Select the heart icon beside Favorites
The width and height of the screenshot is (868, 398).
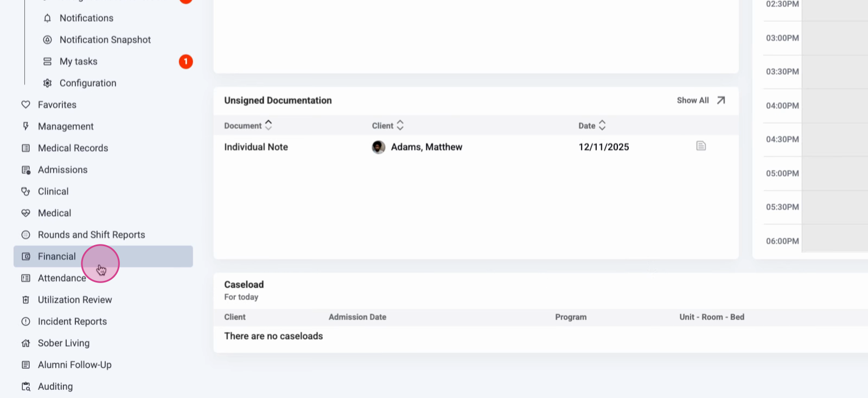(25, 105)
